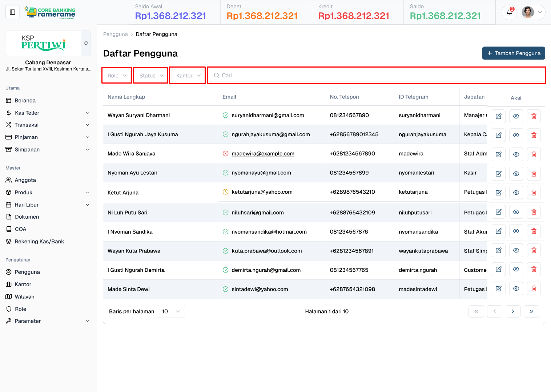Click the Tambah Pengguna button
This screenshot has width=551, height=392.
513,53
